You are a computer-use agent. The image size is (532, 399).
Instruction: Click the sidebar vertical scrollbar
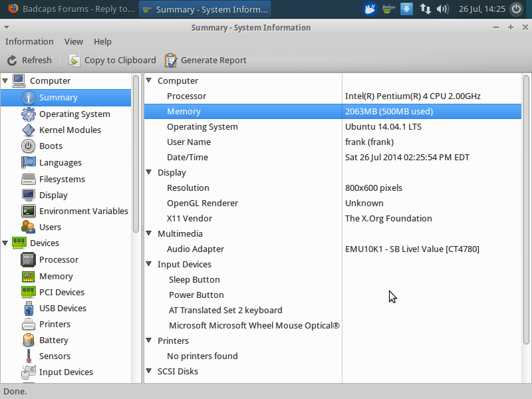136,153
